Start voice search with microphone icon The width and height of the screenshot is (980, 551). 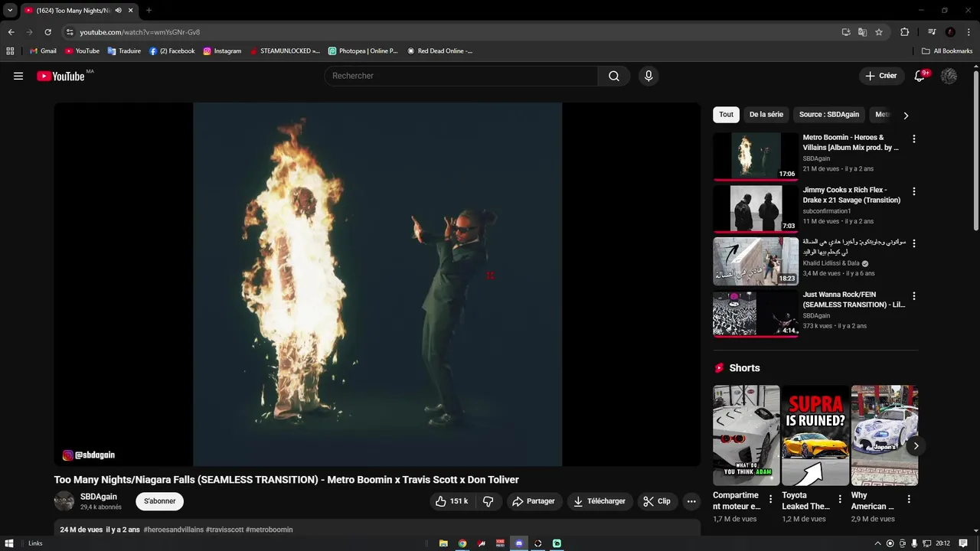[648, 76]
